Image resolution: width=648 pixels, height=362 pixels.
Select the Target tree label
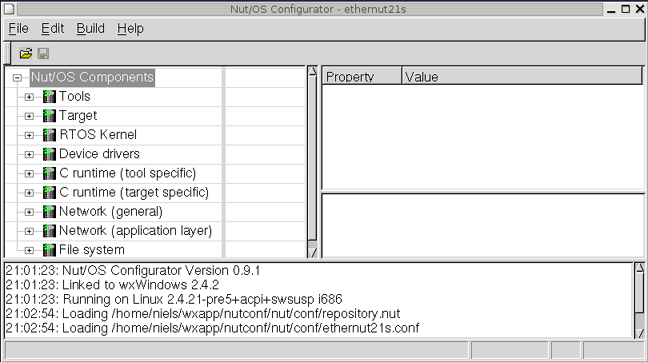pos(78,116)
